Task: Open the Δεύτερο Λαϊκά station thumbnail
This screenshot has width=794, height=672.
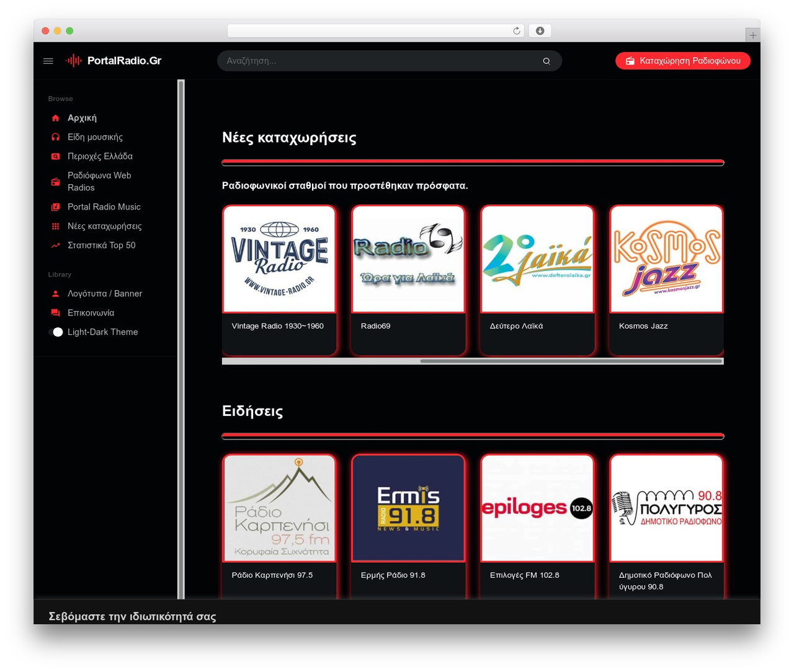Action: pos(537,259)
